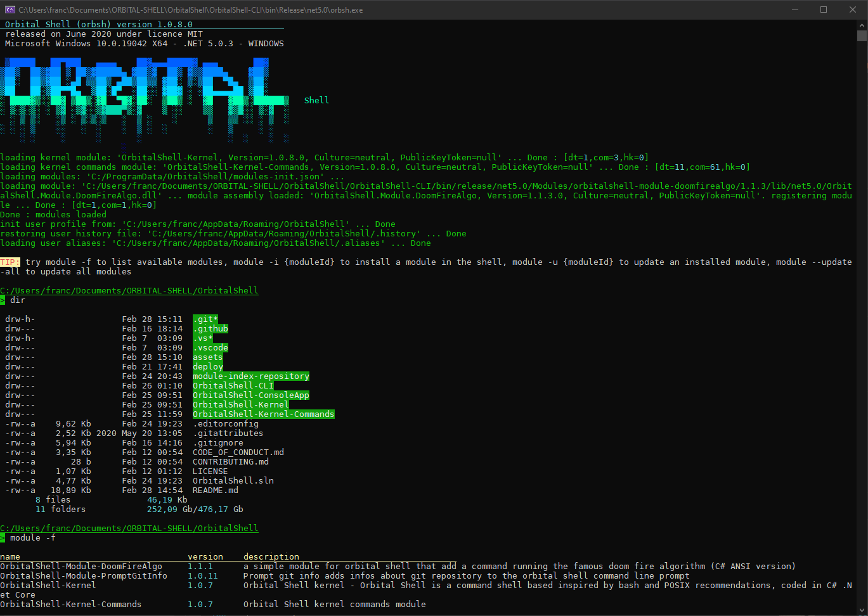Click the 252,09 Gb/476,17 Gb disk usage
Viewport: 868px width, 616px height.
click(x=195, y=509)
